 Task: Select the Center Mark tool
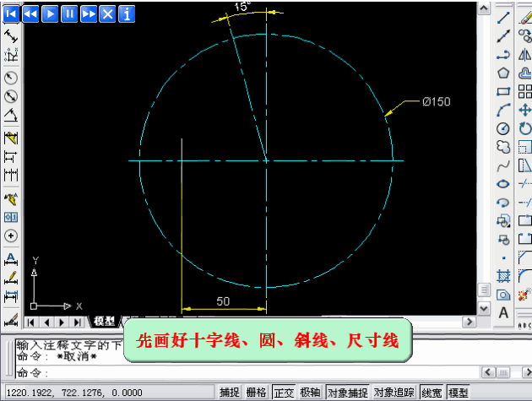tap(11, 236)
